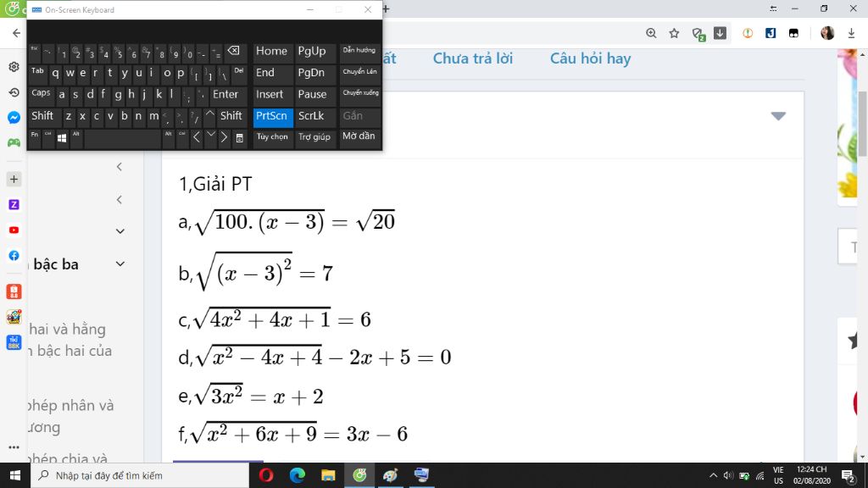Add a new sidebar shortcut with plus icon
This screenshot has height=488, width=868.
[x=14, y=180]
